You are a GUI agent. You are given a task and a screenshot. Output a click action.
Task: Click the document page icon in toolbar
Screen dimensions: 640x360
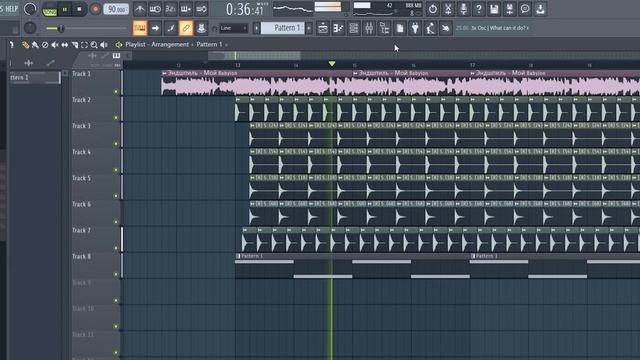pos(400,28)
